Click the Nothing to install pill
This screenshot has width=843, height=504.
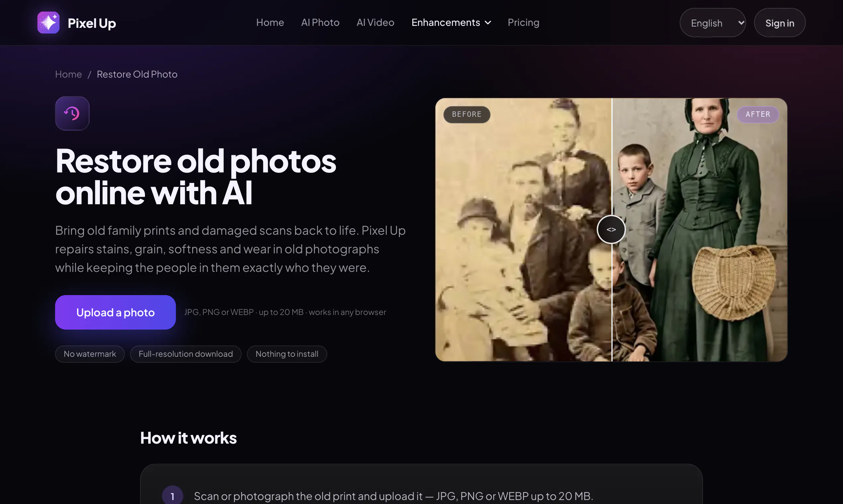point(286,354)
